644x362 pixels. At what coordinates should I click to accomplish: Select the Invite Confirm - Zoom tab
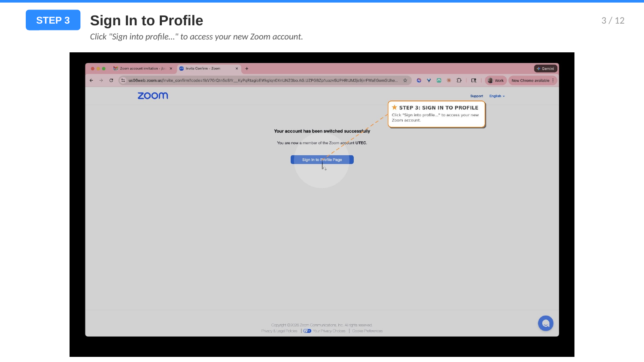click(x=206, y=68)
